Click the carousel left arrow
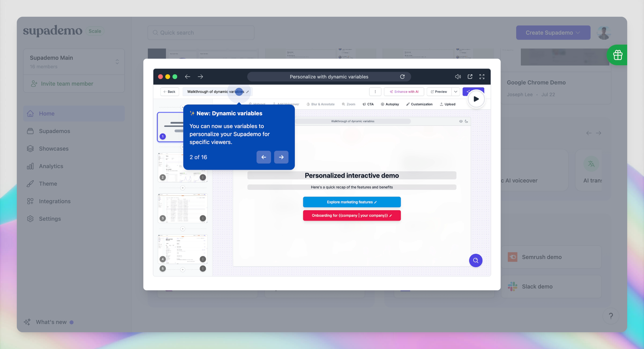 click(x=589, y=133)
